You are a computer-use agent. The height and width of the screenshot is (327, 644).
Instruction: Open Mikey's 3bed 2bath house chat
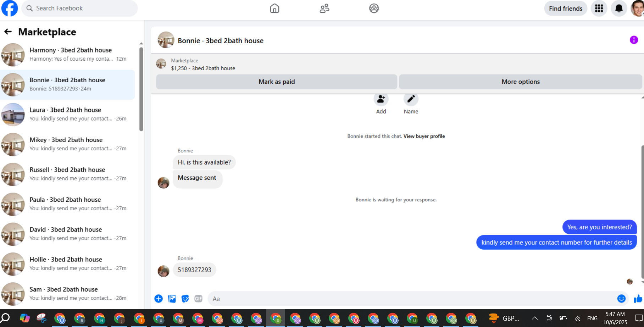[x=67, y=144]
